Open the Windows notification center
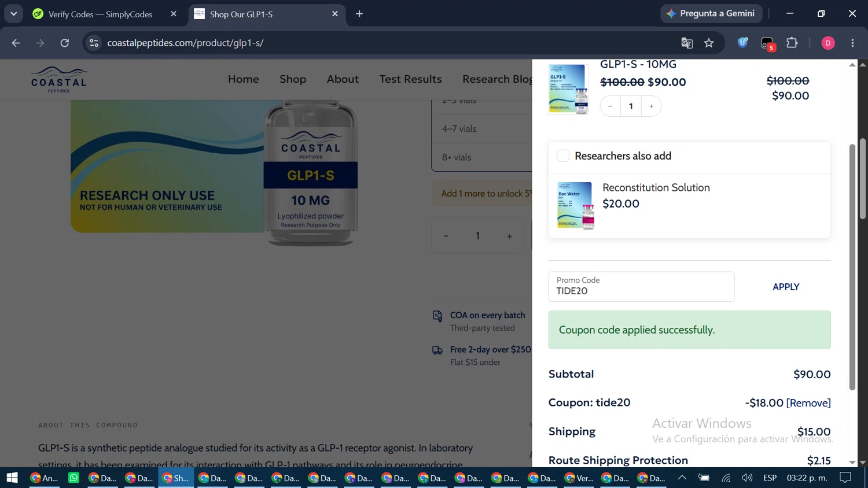Image resolution: width=868 pixels, height=488 pixels. 845,478
